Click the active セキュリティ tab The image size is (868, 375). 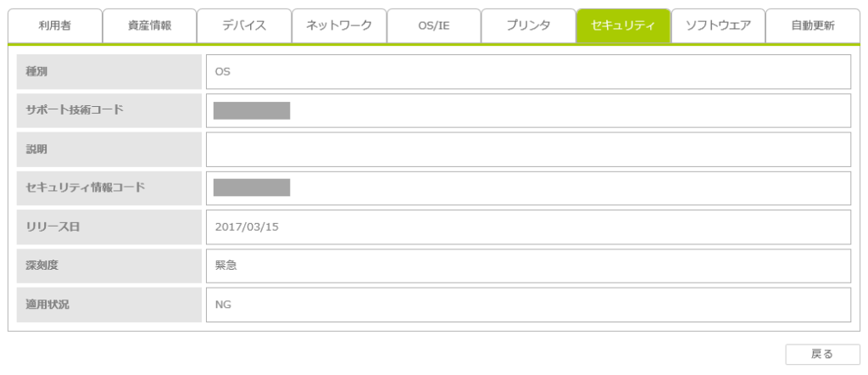click(x=623, y=25)
